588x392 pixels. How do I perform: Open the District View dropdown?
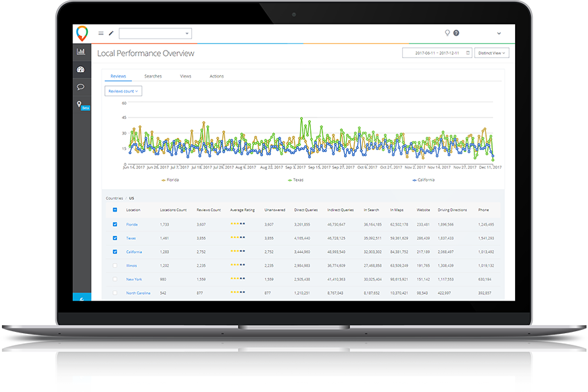[x=491, y=53]
